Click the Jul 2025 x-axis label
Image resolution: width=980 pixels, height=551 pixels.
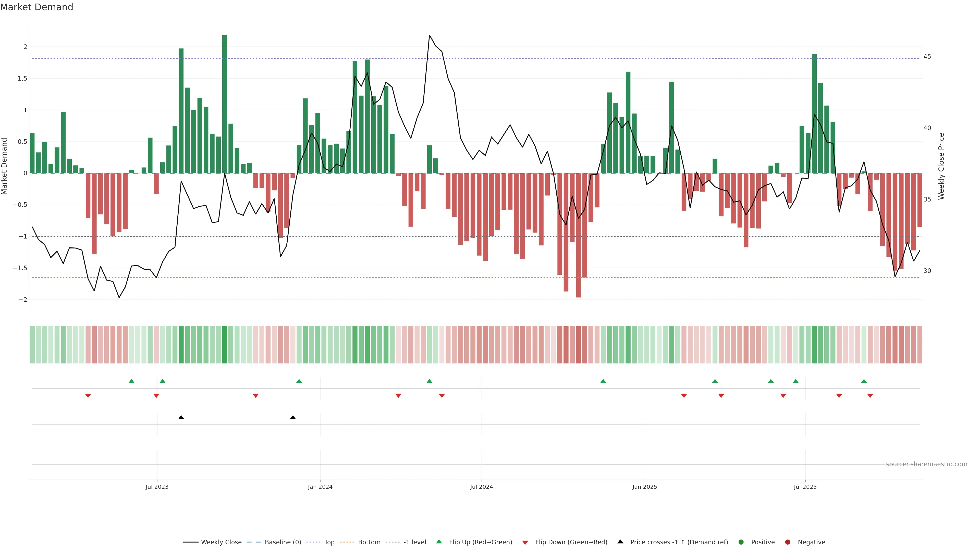coord(805,487)
